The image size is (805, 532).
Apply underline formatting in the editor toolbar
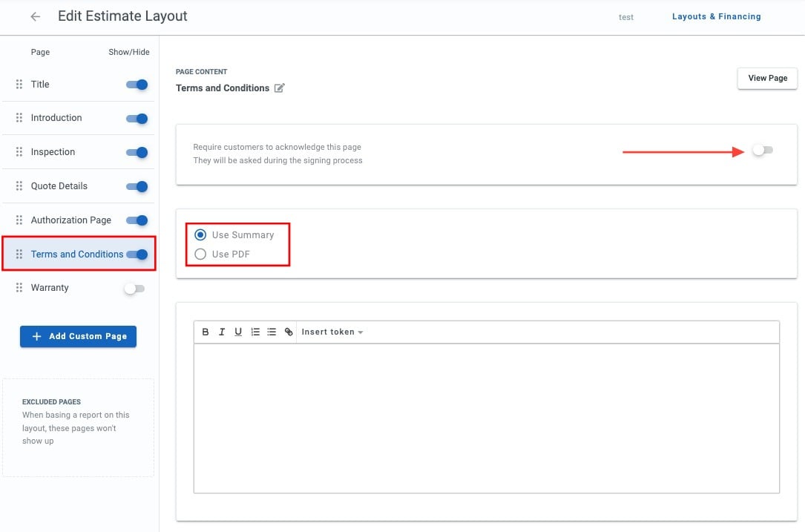238,332
